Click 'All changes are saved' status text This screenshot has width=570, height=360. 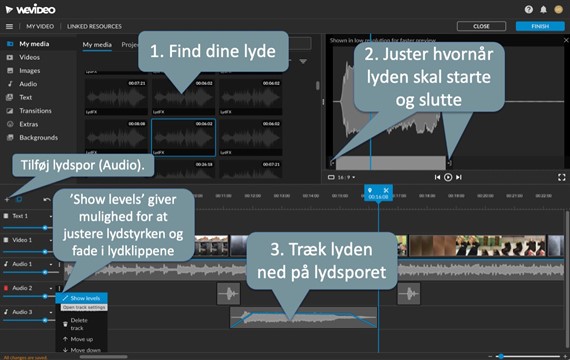(25, 357)
